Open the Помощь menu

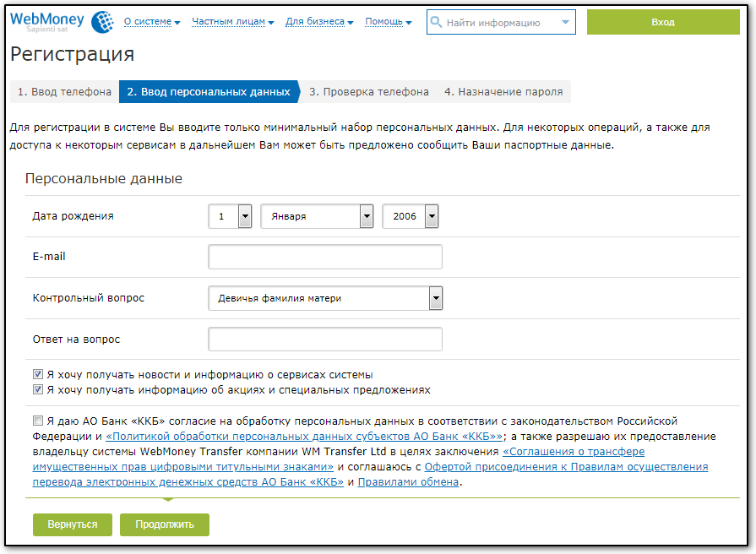pyautogui.click(x=388, y=22)
